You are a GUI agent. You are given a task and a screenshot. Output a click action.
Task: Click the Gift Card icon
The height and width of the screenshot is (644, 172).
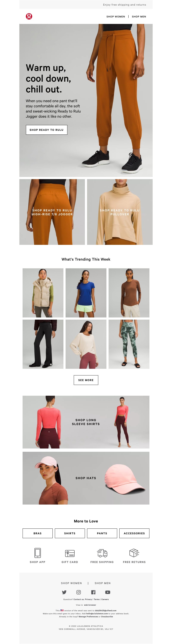point(70,553)
